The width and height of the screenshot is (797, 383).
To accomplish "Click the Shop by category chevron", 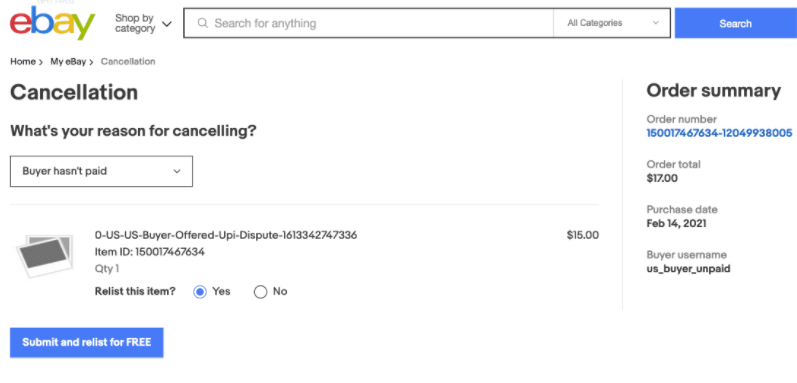I will tap(167, 24).
